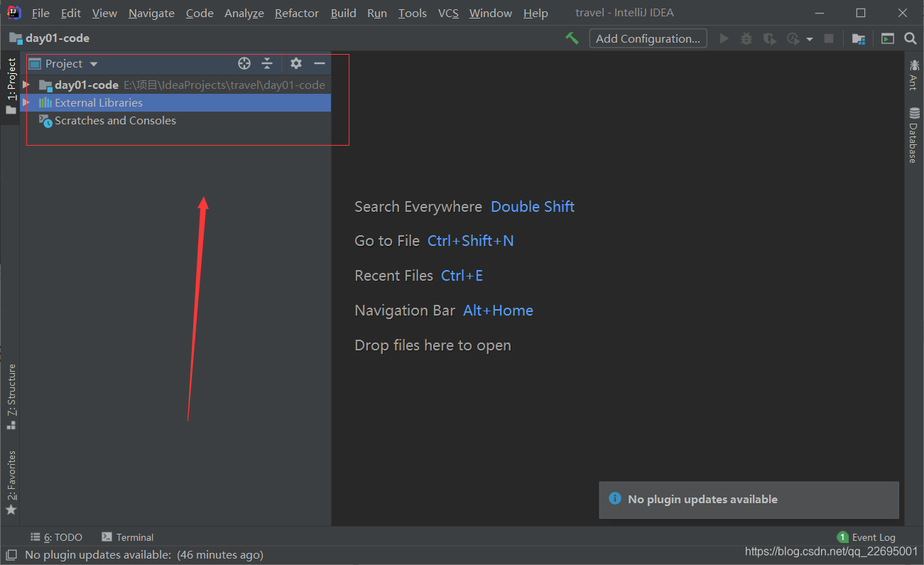Open the Run menu
The image size is (924, 565).
coord(377,13)
